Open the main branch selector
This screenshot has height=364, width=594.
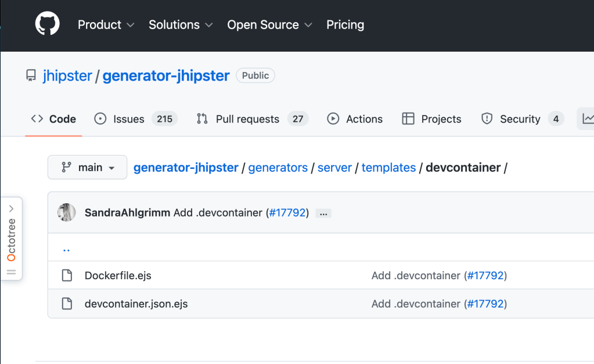point(88,168)
